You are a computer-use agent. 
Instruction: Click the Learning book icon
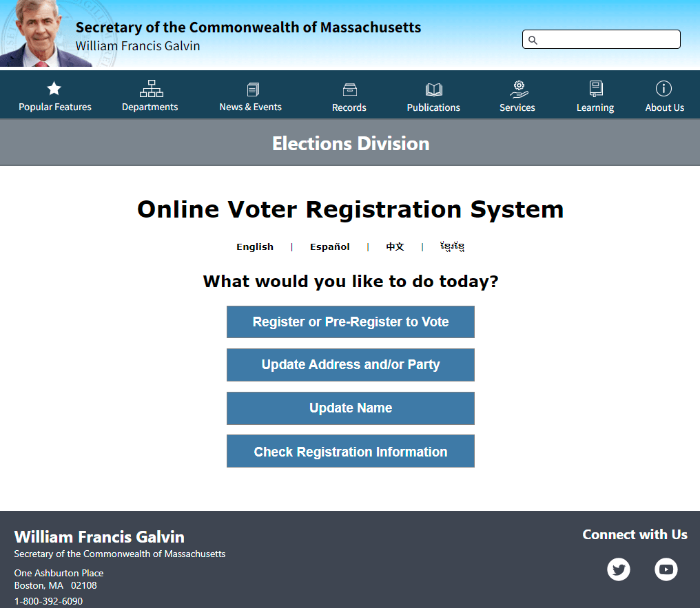tap(596, 88)
